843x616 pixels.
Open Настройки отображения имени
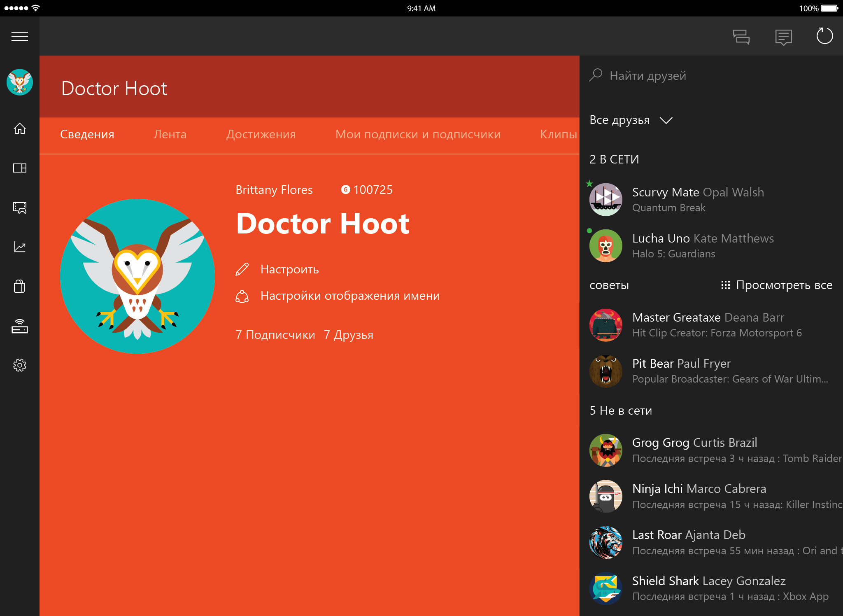coord(349,296)
